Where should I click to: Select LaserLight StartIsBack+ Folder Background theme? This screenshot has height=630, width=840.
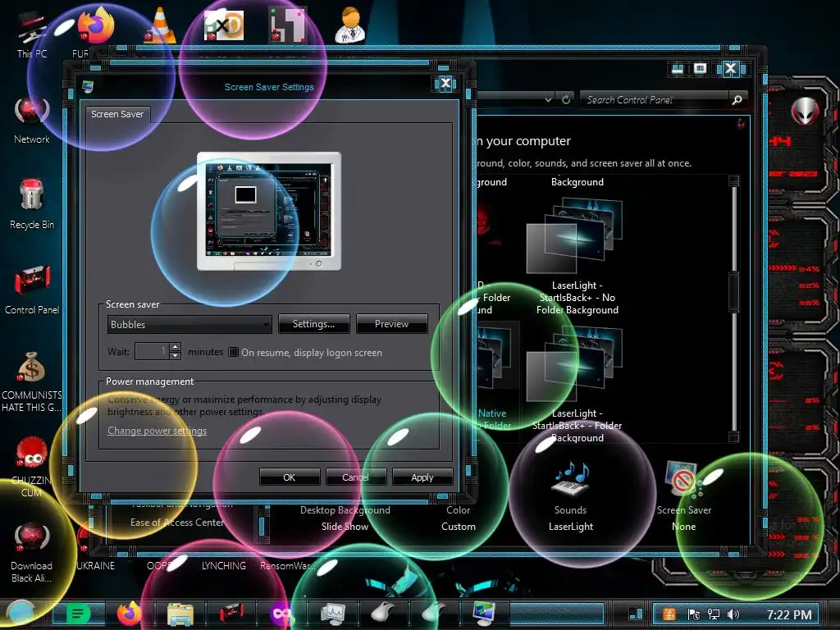(577, 385)
